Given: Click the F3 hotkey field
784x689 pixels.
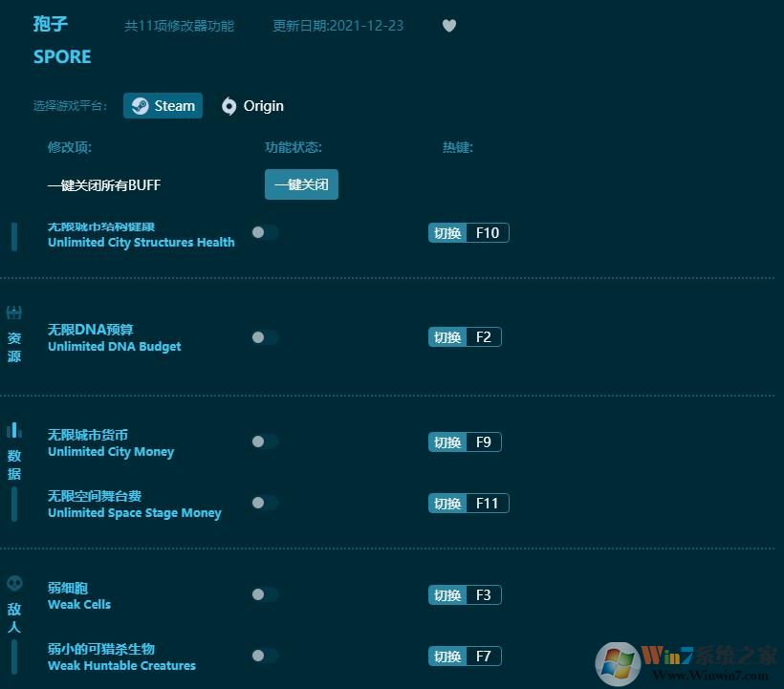Looking at the screenshot, I should tap(484, 595).
